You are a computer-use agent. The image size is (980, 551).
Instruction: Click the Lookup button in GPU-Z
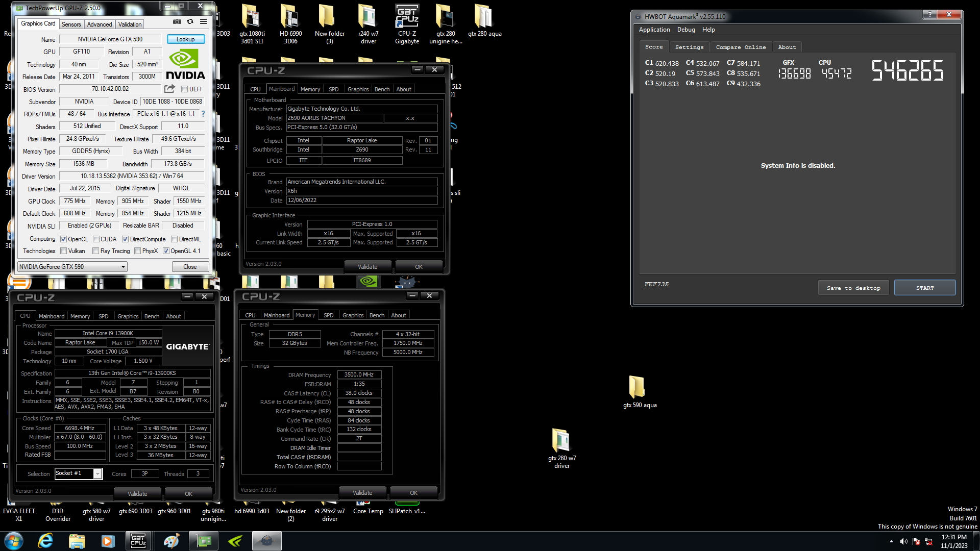click(x=186, y=39)
